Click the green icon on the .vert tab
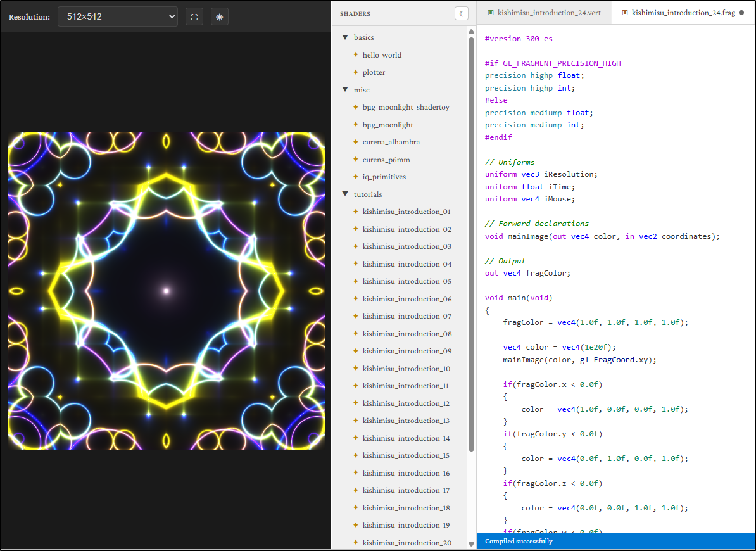This screenshot has height=551, width=756. tap(491, 13)
